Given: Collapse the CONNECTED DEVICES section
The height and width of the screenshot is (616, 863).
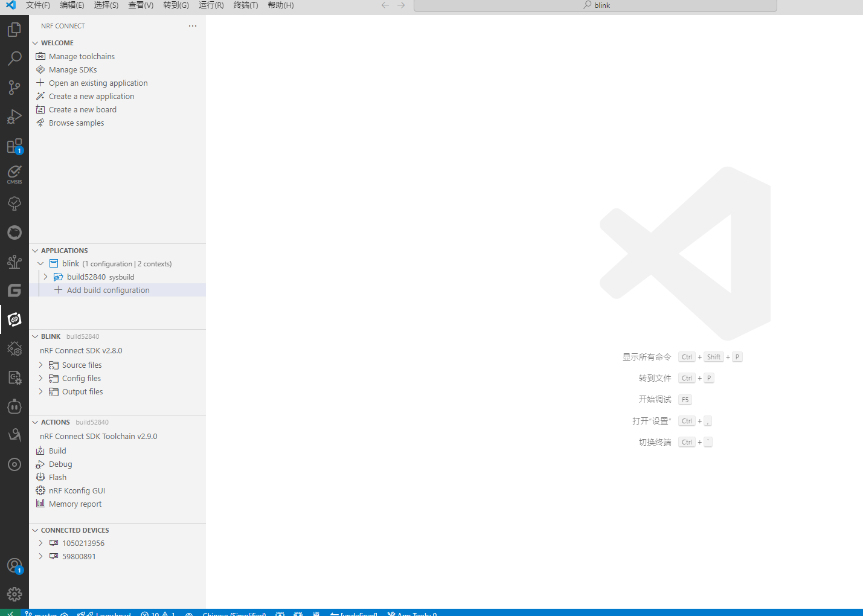Looking at the screenshot, I should [35, 530].
